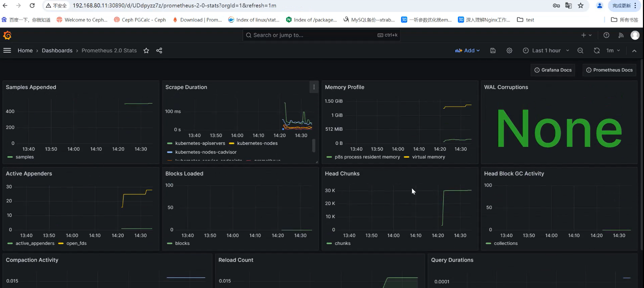The height and width of the screenshot is (288, 644).
Task: Select the Home breadcrumb menu item
Action: 25,50
